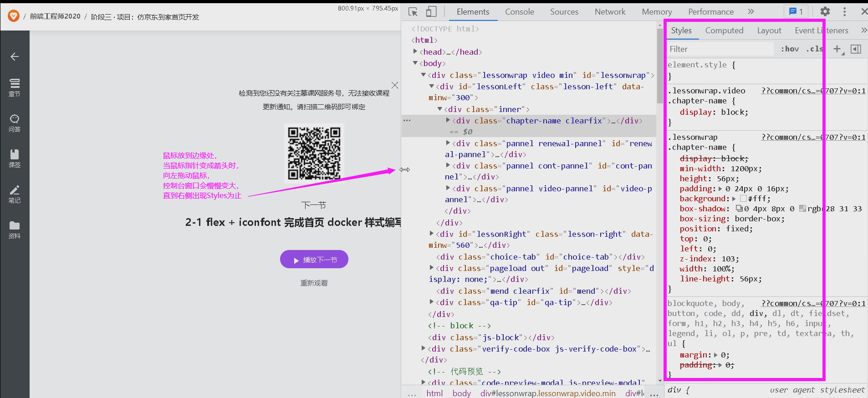The height and width of the screenshot is (398, 868).
Task: Collapse the inner div node
Action: pos(440,109)
